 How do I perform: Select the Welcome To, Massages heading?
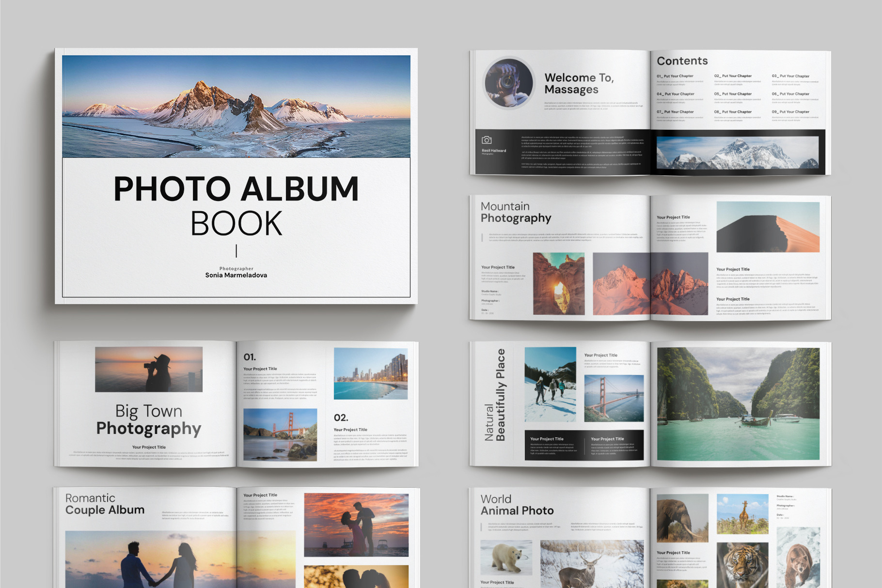579,83
